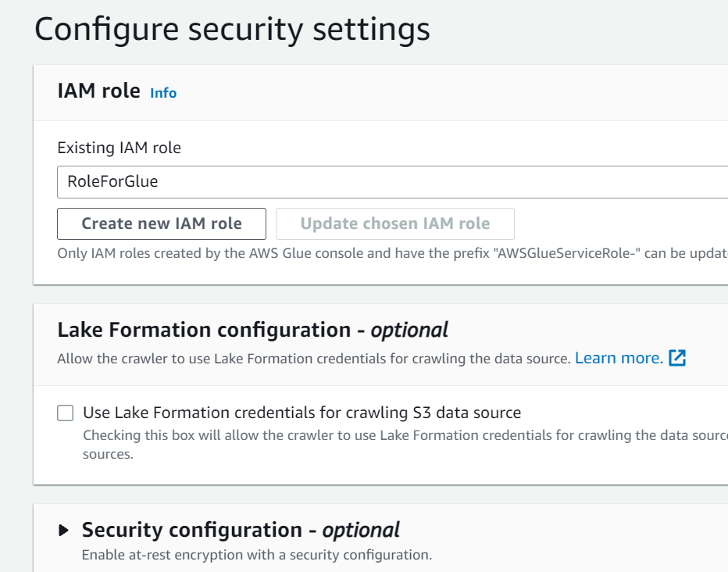Click the Lake Formation configuration section heading

click(x=252, y=330)
